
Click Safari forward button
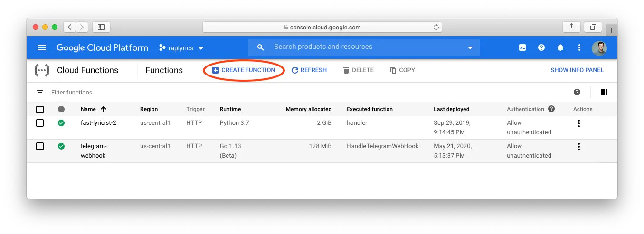point(82,27)
